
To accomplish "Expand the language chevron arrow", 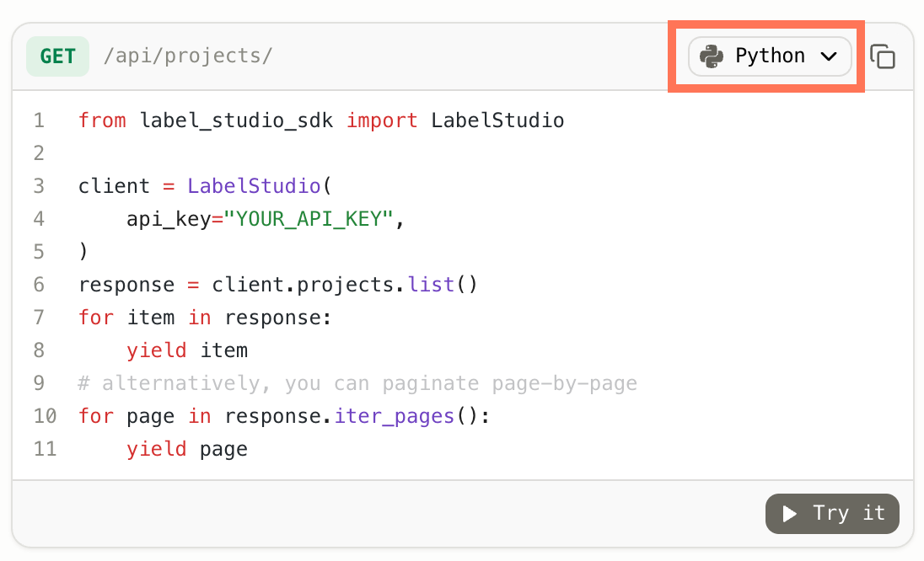I will tap(829, 56).
